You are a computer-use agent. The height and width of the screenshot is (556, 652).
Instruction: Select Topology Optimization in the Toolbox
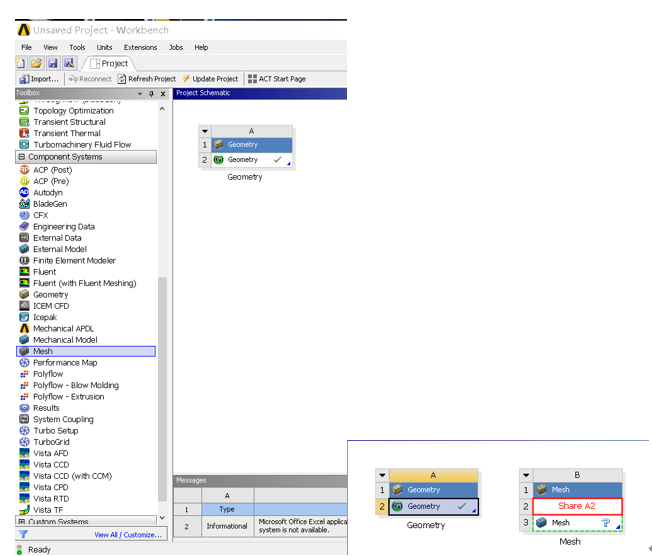[x=74, y=111]
